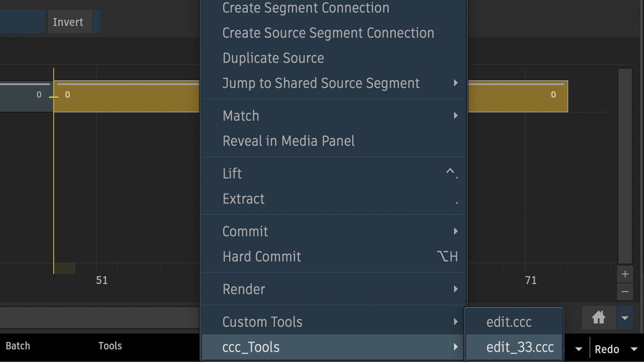
Task: Expand the Match submenu arrow
Action: (x=456, y=116)
